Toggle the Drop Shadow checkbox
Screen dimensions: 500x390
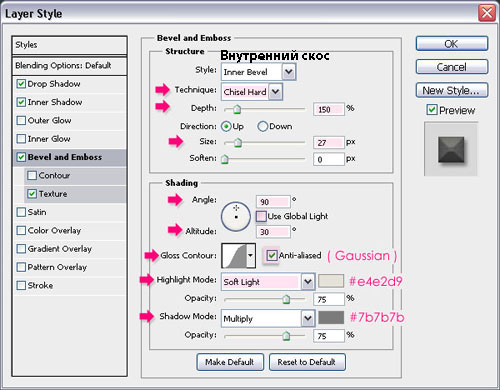pyautogui.click(x=21, y=84)
